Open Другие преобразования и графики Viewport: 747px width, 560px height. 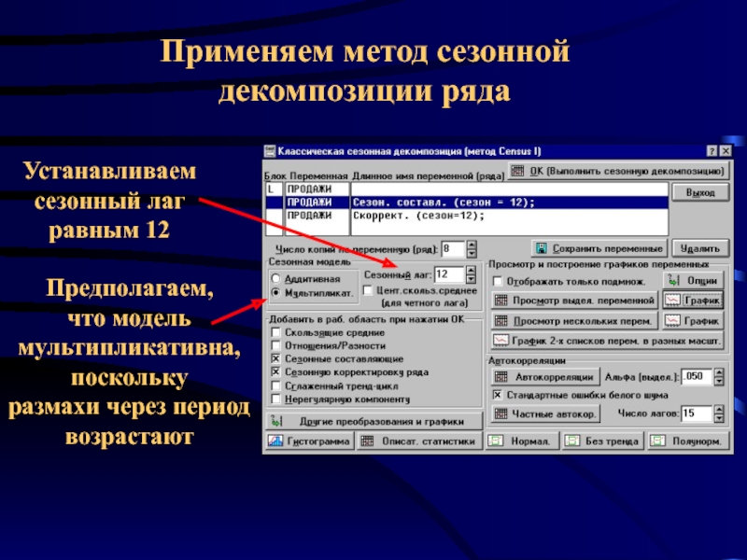click(x=374, y=422)
